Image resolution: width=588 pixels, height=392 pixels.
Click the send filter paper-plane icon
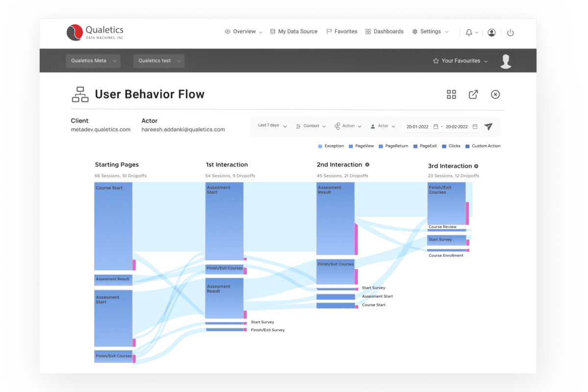[x=489, y=126]
